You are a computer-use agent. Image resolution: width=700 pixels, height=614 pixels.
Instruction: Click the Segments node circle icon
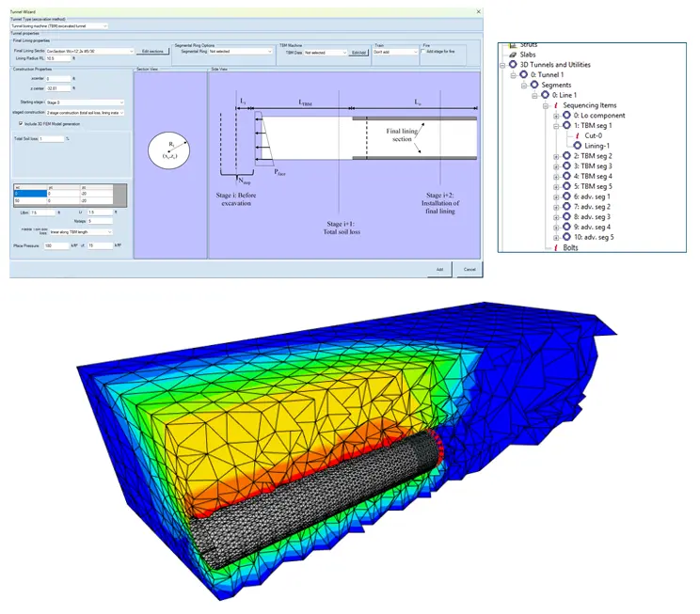[x=534, y=85]
